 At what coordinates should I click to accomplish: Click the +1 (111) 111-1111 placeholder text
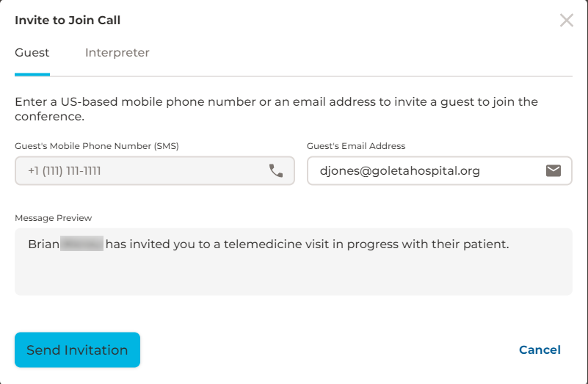65,171
